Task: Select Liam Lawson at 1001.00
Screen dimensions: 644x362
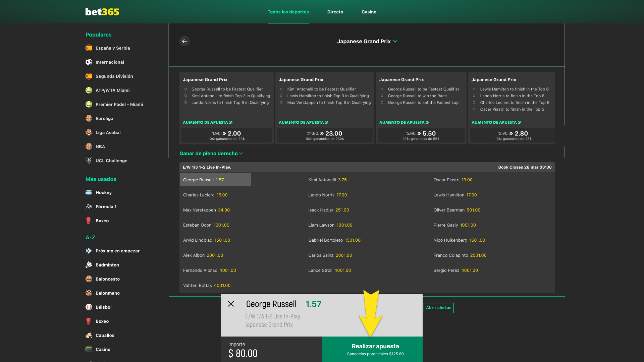Action: coord(330,225)
